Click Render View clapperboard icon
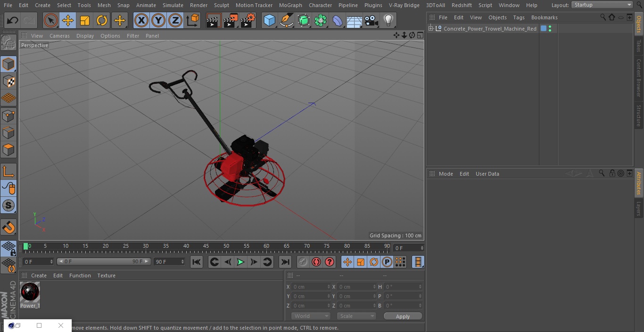Viewport: 644px width, 332px height. (214, 20)
